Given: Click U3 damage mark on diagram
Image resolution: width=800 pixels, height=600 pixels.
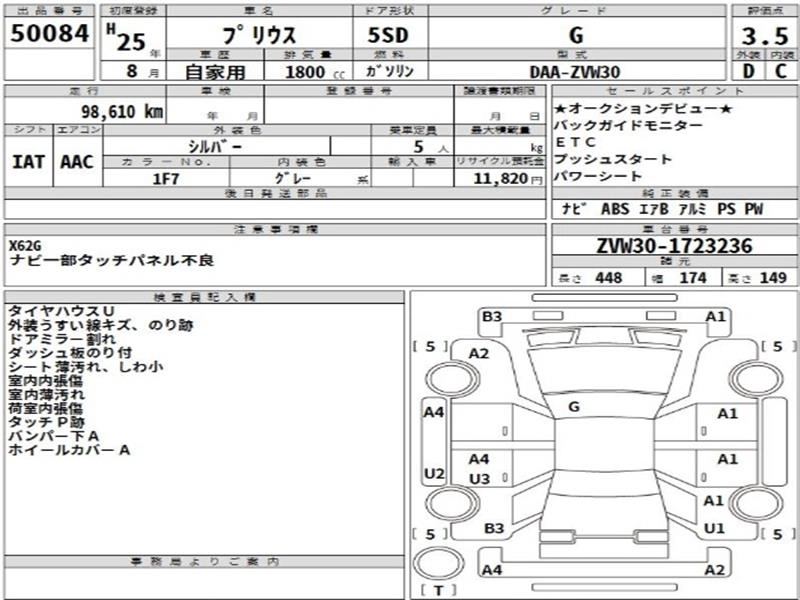Looking at the screenshot, I should [x=479, y=479].
